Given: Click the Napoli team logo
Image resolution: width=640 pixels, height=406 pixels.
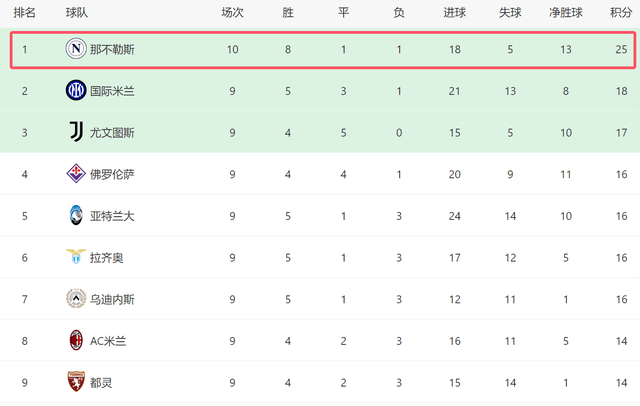Looking at the screenshot, I should pos(76,49).
